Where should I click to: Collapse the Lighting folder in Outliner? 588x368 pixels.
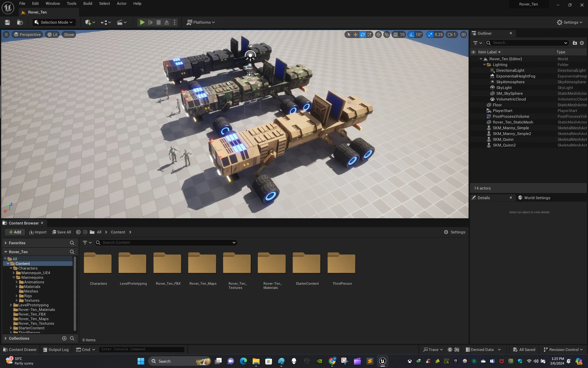(484, 65)
